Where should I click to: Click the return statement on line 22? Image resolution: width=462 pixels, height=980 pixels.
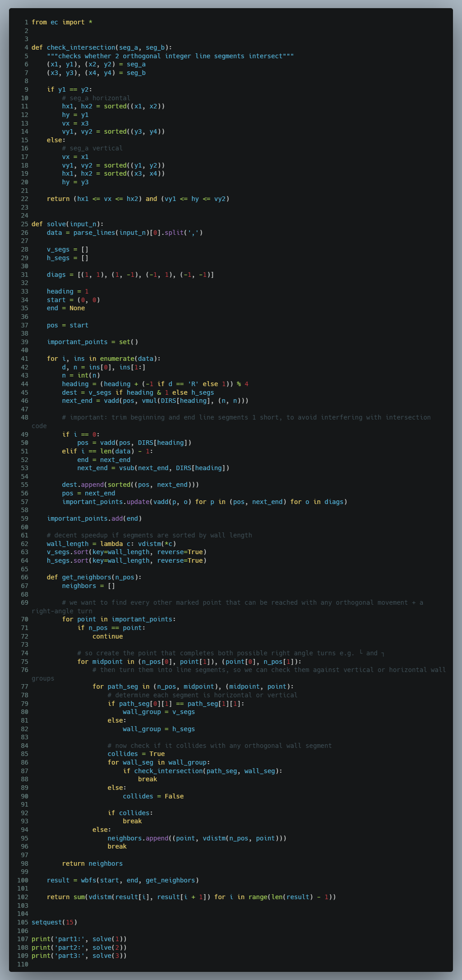(138, 199)
